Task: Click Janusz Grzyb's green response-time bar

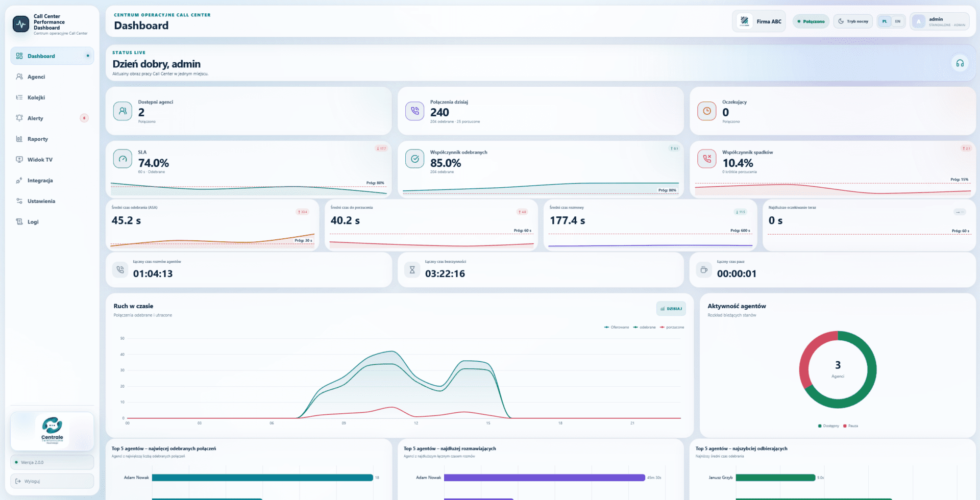Action: point(775,478)
